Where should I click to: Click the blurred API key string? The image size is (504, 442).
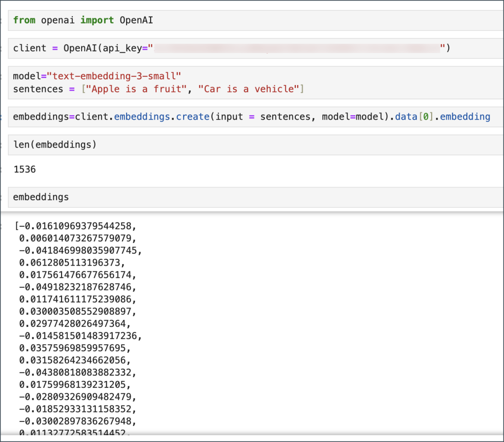pyautogui.click(x=297, y=48)
